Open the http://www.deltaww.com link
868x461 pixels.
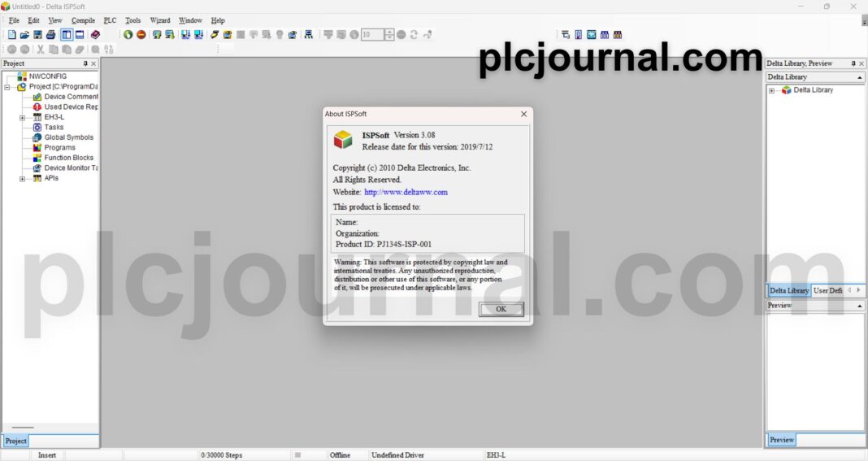pyautogui.click(x=406, y=192)
